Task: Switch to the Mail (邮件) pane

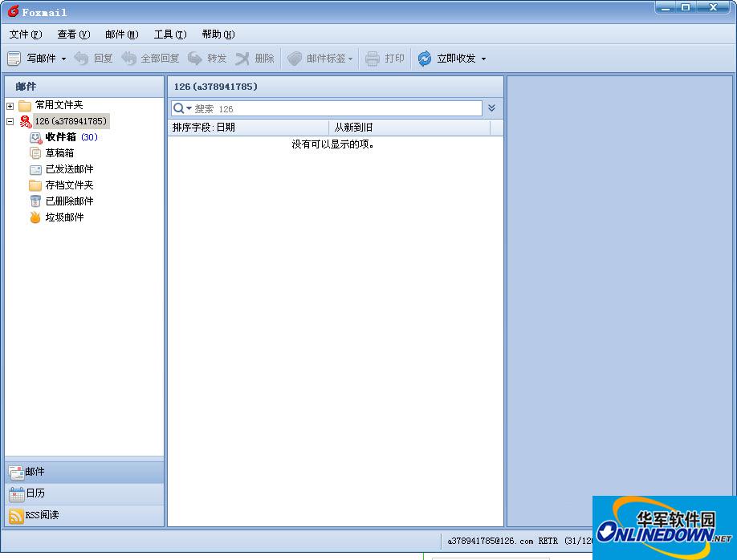Action: pyautogui.click(x=84, y=472)
